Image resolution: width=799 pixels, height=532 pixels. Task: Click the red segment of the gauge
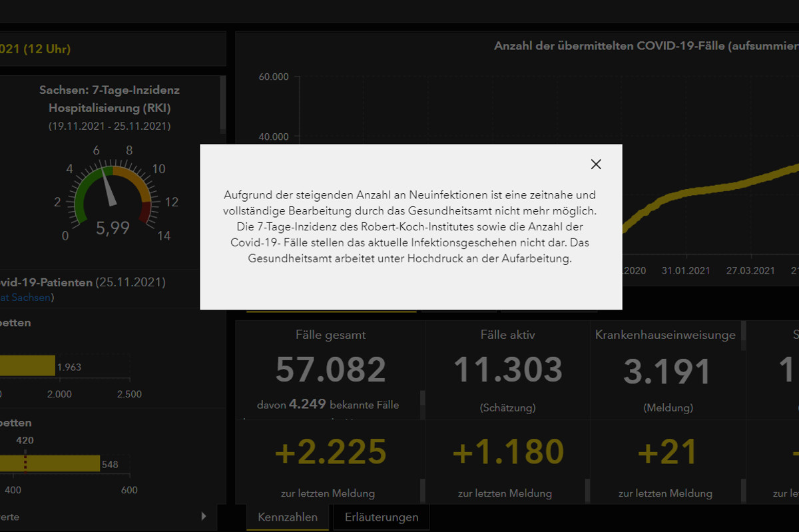[144, 212]
